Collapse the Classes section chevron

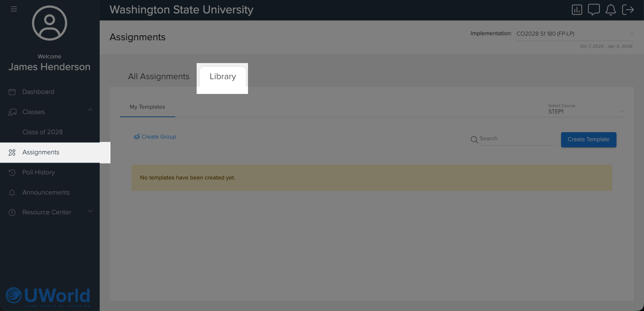pos(90,110)
